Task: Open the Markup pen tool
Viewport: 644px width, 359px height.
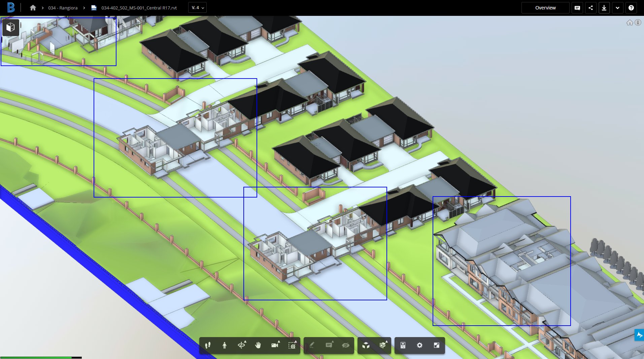Action: point(312,346)
